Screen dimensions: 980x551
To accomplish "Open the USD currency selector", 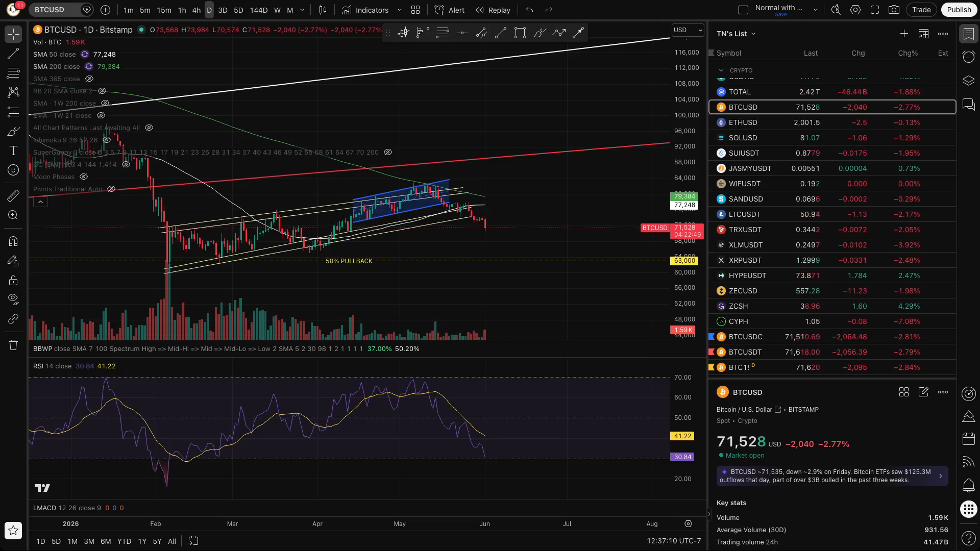I will click(688, 30).
